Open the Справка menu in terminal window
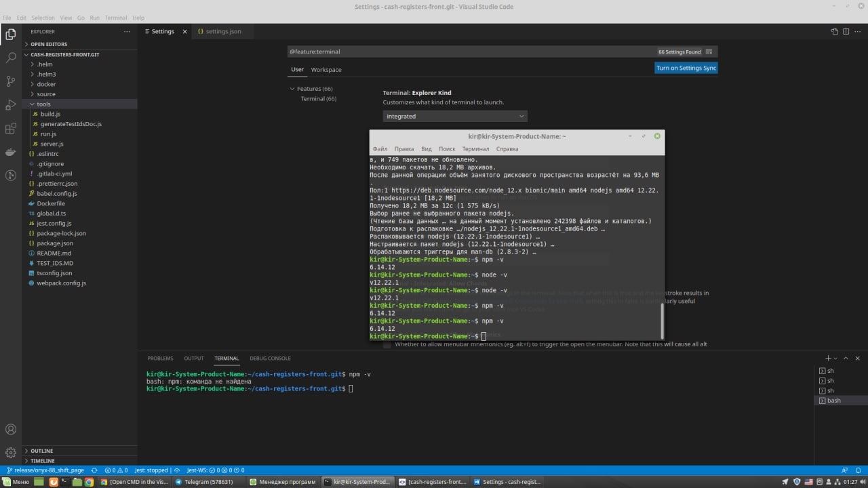The width and height of the screenshot is (868, 488). (507, 149)
